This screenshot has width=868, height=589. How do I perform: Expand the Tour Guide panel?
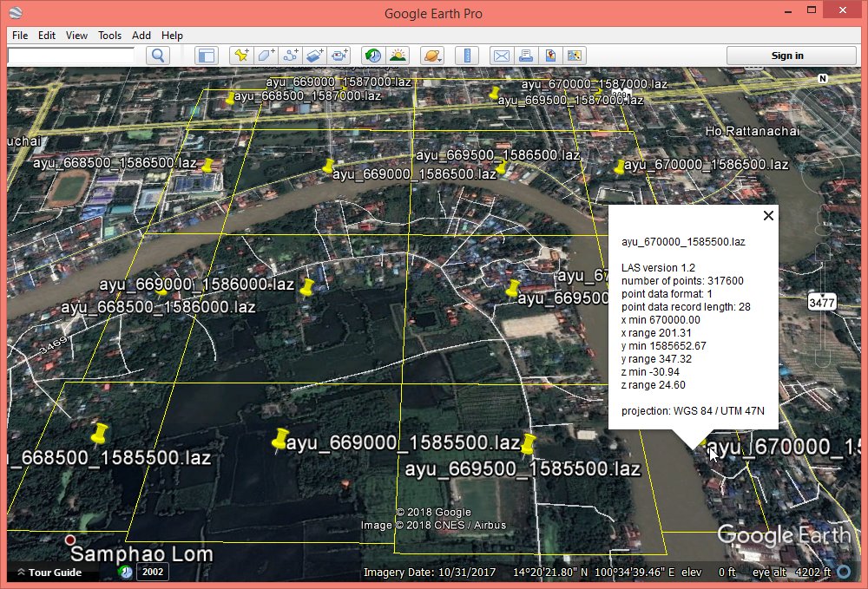click(x=49, y=573)
